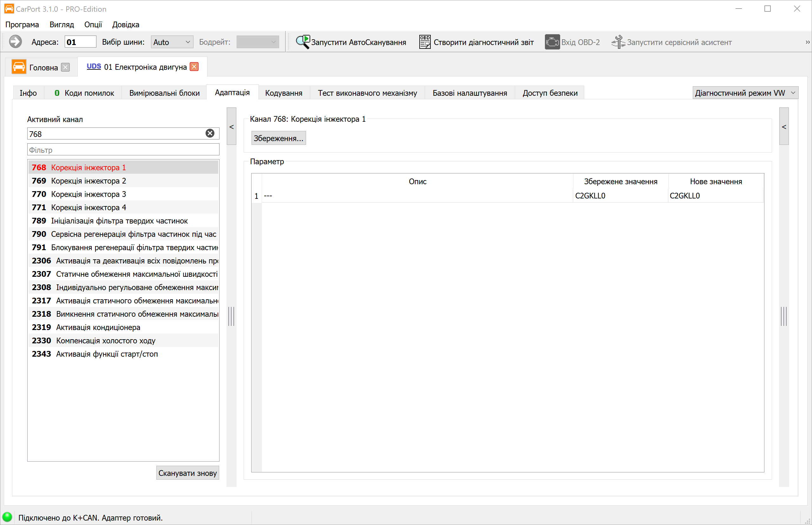Screen dimensions: 812x525
Task: Close the 01 Електроніка двигуна tab
Action: point(194,67)
